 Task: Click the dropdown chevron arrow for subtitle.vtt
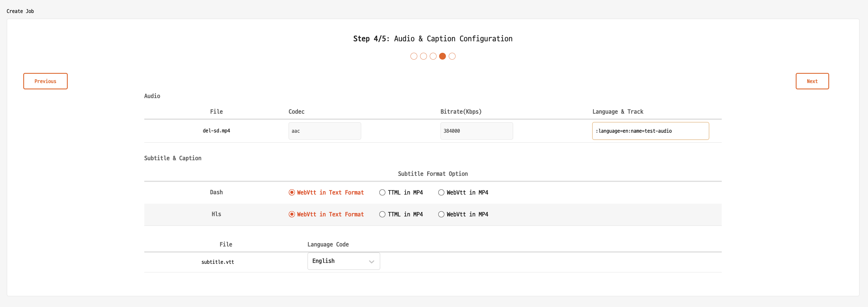click(371, 262)
